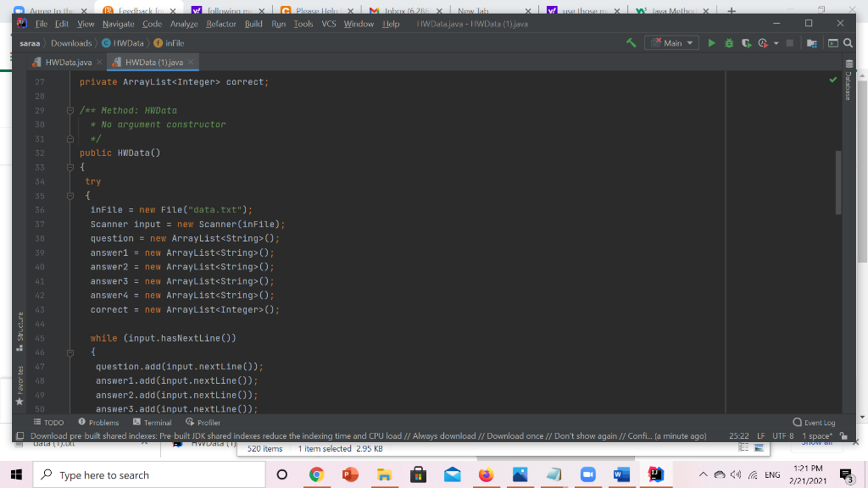Open the File menu
This screenshot has width=868, height=488.
tap(42, 24)
